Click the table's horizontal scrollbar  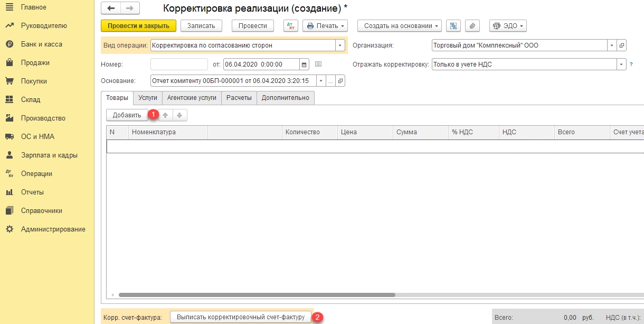click(x=257, y=295)
